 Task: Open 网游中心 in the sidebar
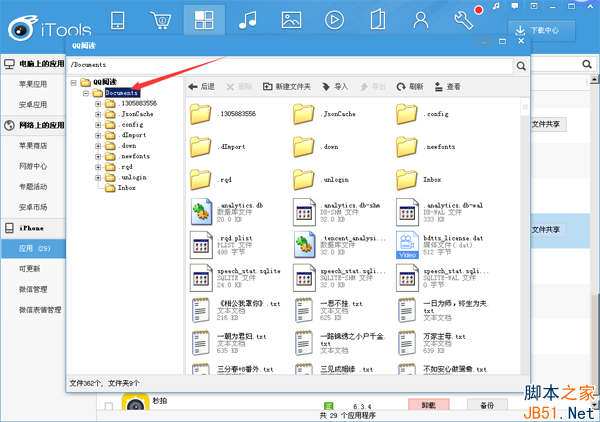[x=33, y=166]
